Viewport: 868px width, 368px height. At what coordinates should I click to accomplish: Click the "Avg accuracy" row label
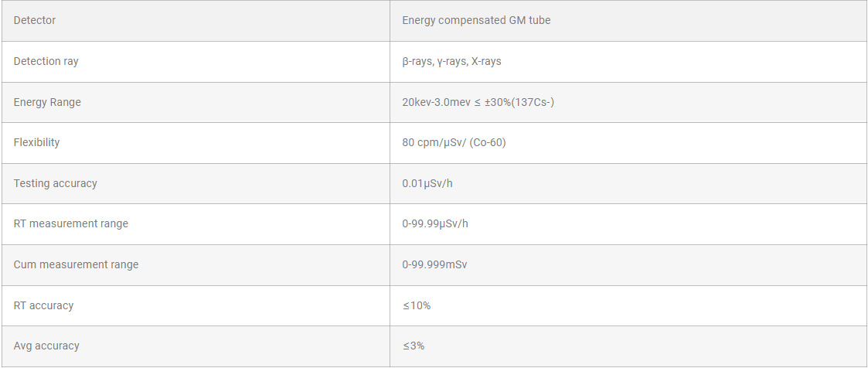(x=46, y=346)
